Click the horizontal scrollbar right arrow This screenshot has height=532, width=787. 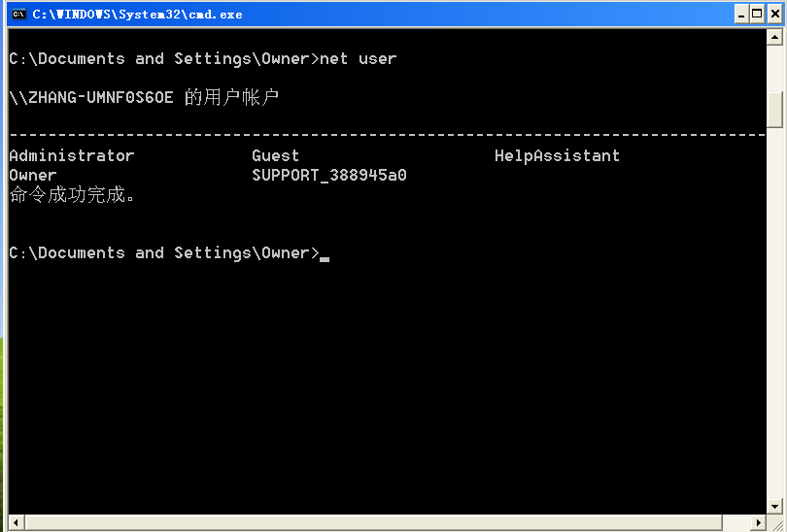(x=757, y=523)
